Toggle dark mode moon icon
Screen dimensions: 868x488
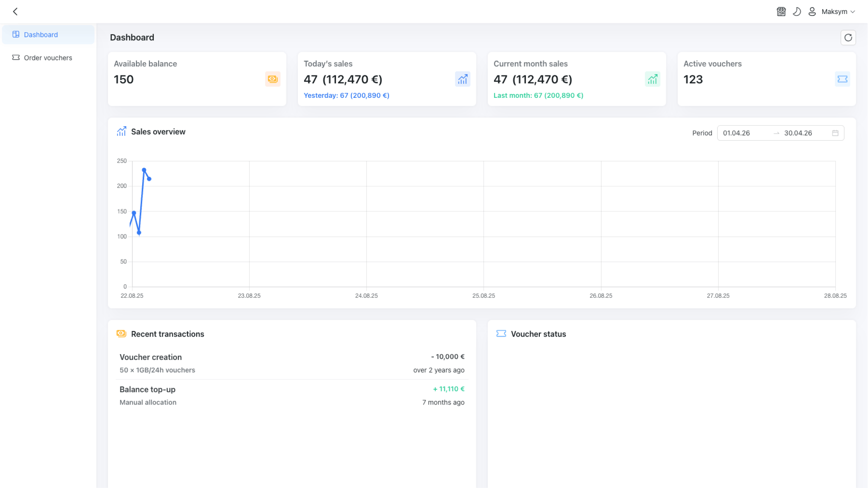click(x=797, y=12)
